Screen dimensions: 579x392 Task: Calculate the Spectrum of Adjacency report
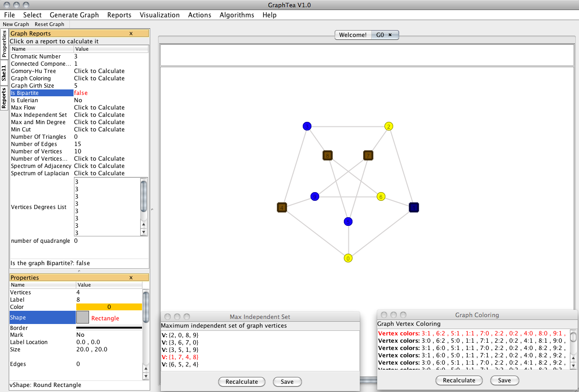click(99, 166)
